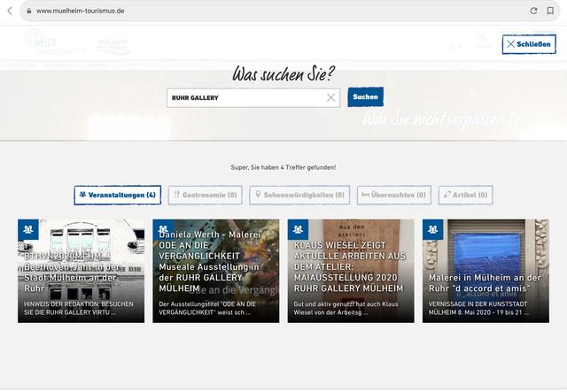Click the address bar URL muelheim-tourismus.de
Viewport: 567px width, 392px height.
coord(81,11)
